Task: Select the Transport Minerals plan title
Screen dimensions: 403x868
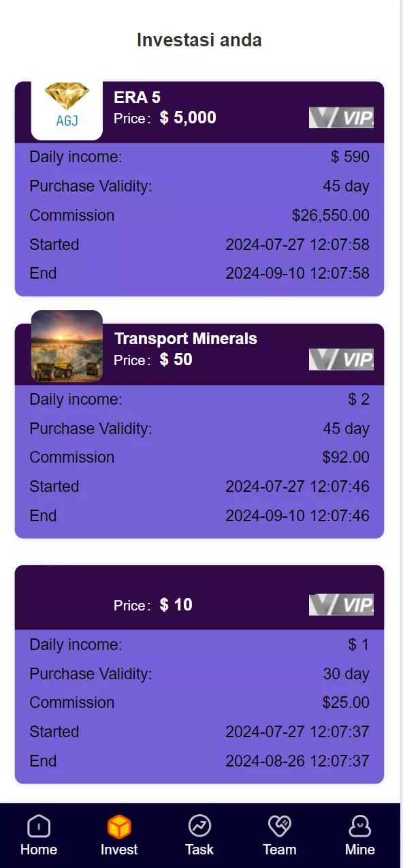Action: 186,339
